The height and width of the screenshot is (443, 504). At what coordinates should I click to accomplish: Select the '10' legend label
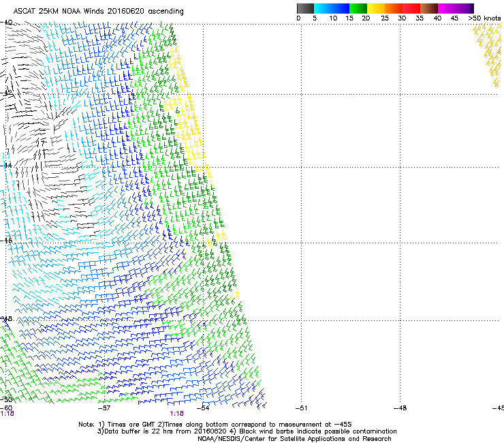click(x=333, y=18)
